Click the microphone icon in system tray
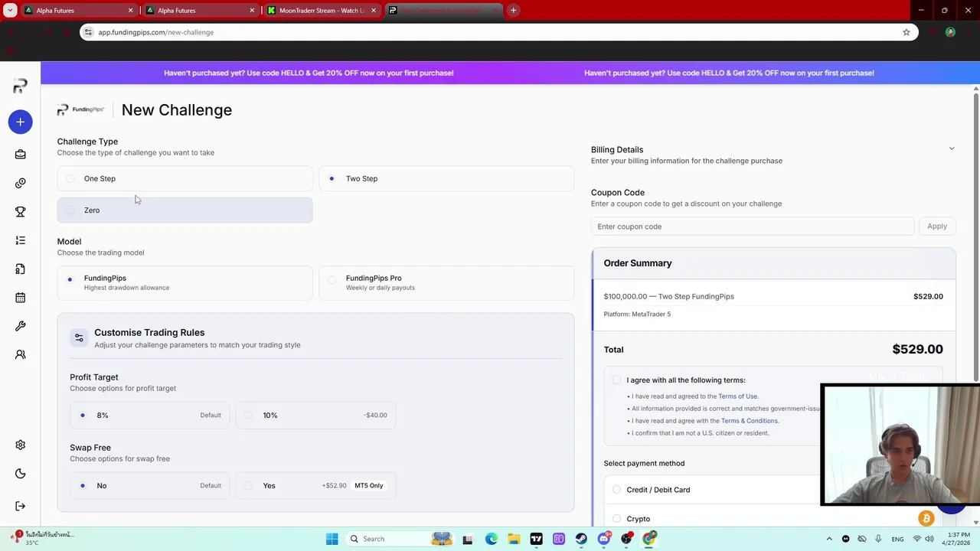Image resolution: width=980 pixels, height=551 pixels. [879, 539]
